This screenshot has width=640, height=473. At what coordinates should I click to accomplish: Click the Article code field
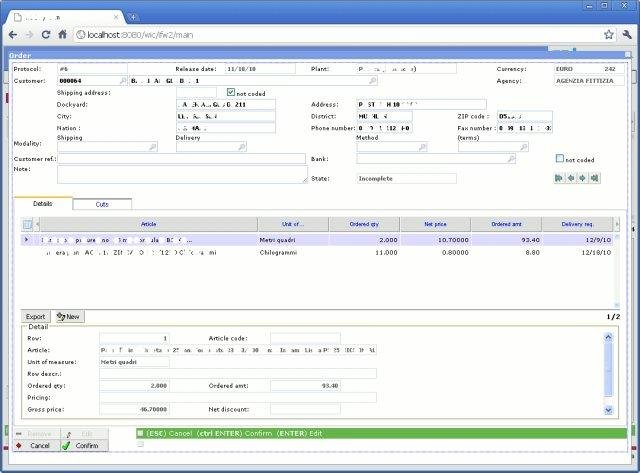coord(305,338)
